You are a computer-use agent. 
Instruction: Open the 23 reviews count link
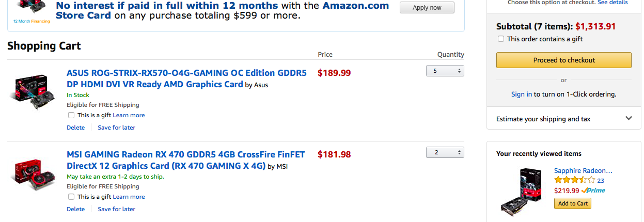[601, 181]
